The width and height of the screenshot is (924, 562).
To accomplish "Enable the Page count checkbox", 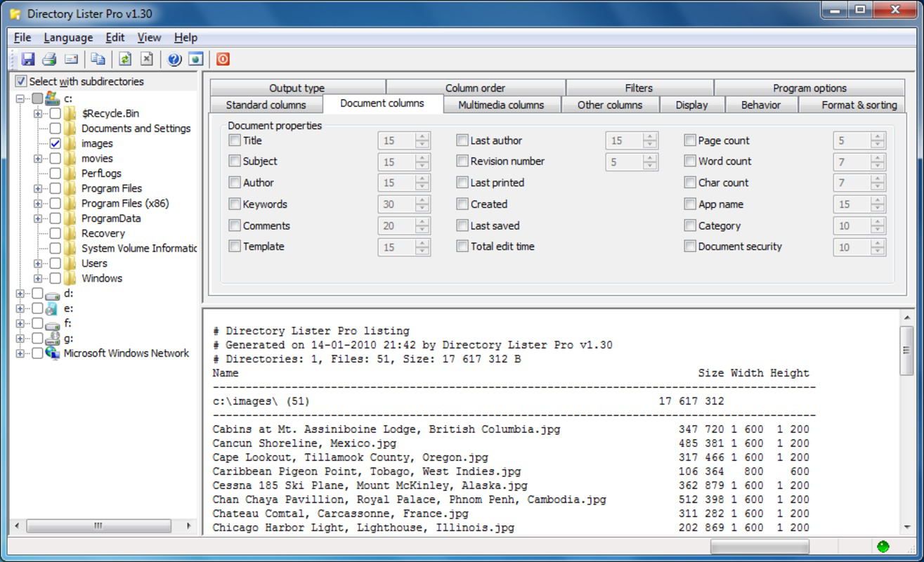I will point(690,140).
